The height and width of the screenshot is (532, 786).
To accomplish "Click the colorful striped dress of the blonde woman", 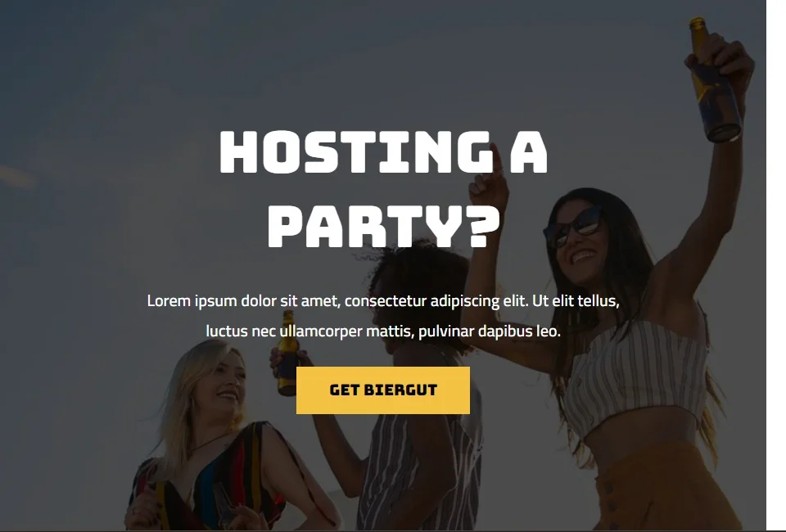I will pos(210,476).
